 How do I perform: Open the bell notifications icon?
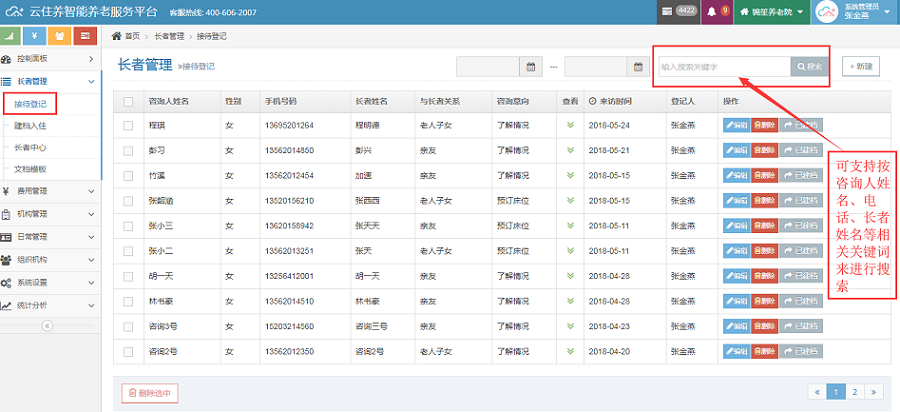click(712, 11)
